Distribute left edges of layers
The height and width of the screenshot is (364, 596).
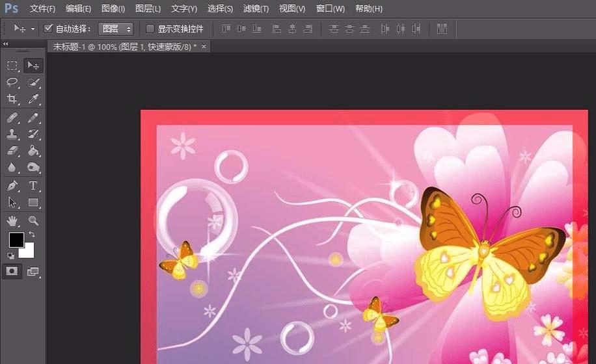point(385,29)
